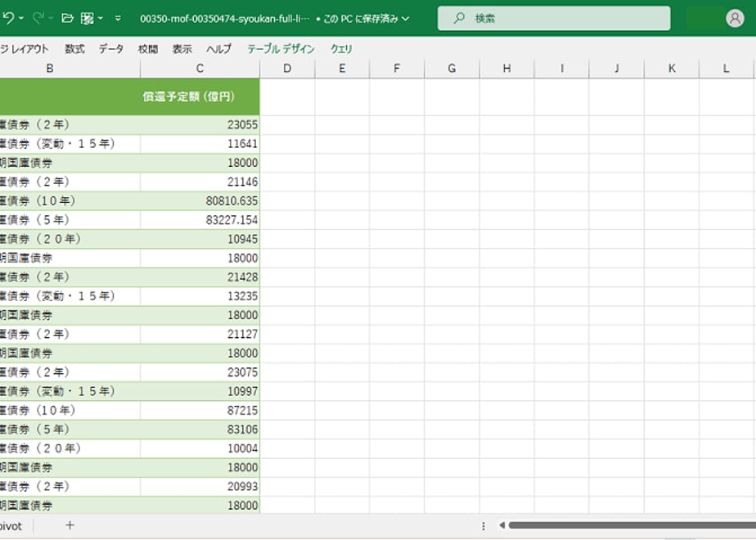Open the ヘルプ ribbon tab
756x540 pixels.
click(219, 49)
